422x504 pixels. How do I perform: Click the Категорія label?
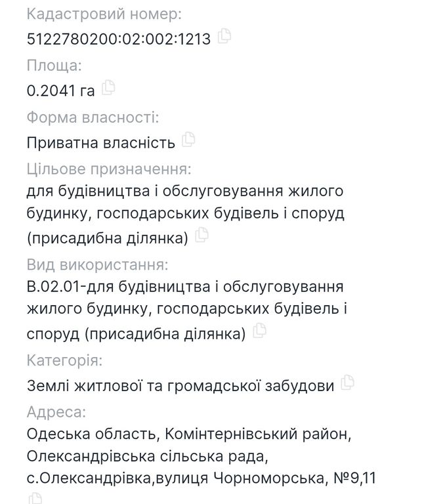tap(64, 360)
